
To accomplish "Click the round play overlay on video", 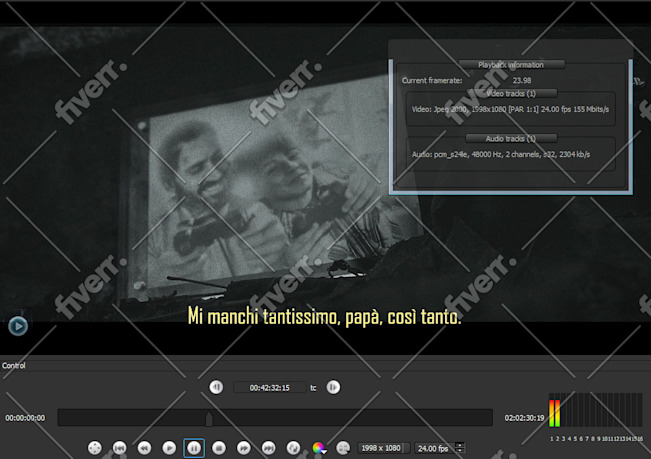I will 18,326.
